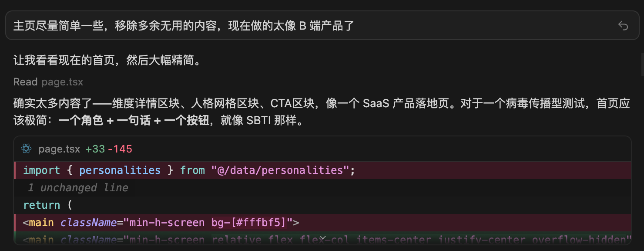644x251 pixels.
Task: Click the added green main className line
Action: tap(326, 240)
